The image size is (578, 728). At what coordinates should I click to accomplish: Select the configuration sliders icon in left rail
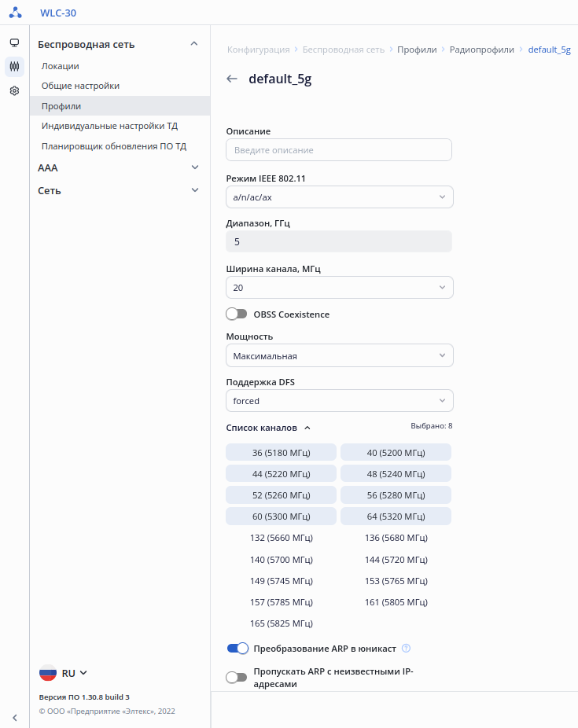14,67
